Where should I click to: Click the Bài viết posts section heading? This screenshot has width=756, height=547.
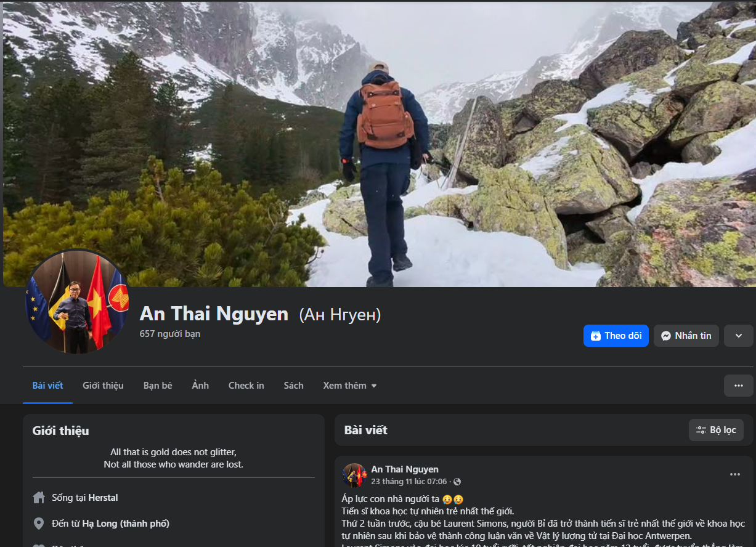point(366,430)
